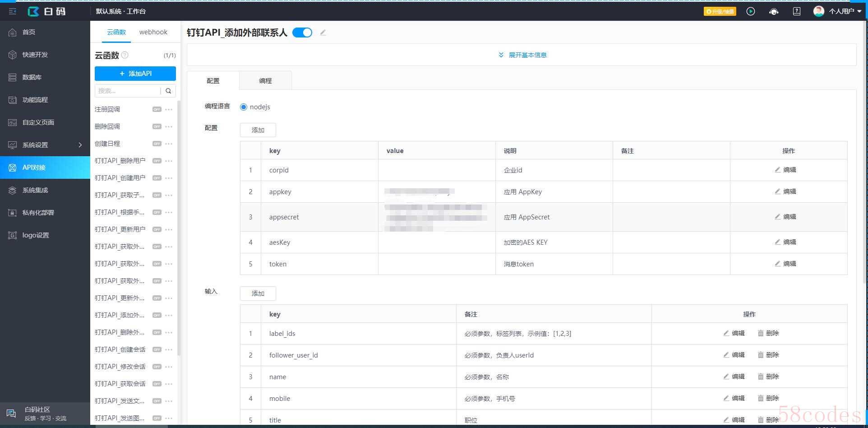Image resolution: width=868 pixels, height=428 pixels.
Task: Select nodejs programming language radio
Action: point(244,107)
